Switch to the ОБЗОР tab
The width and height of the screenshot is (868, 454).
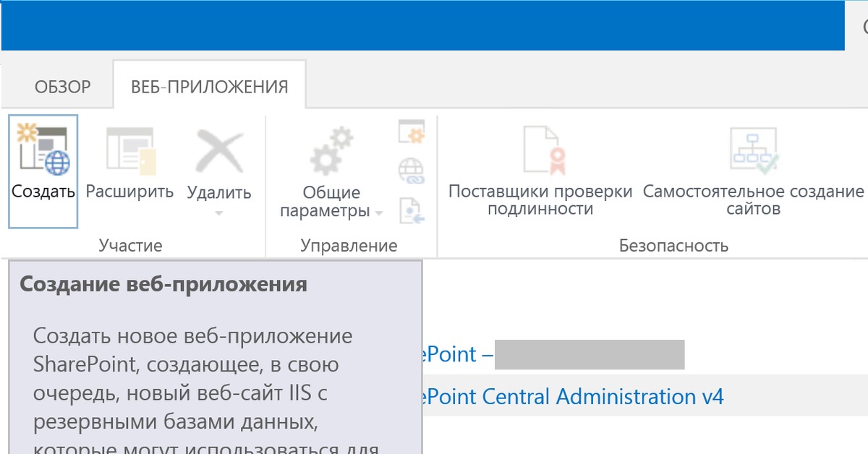63,87
